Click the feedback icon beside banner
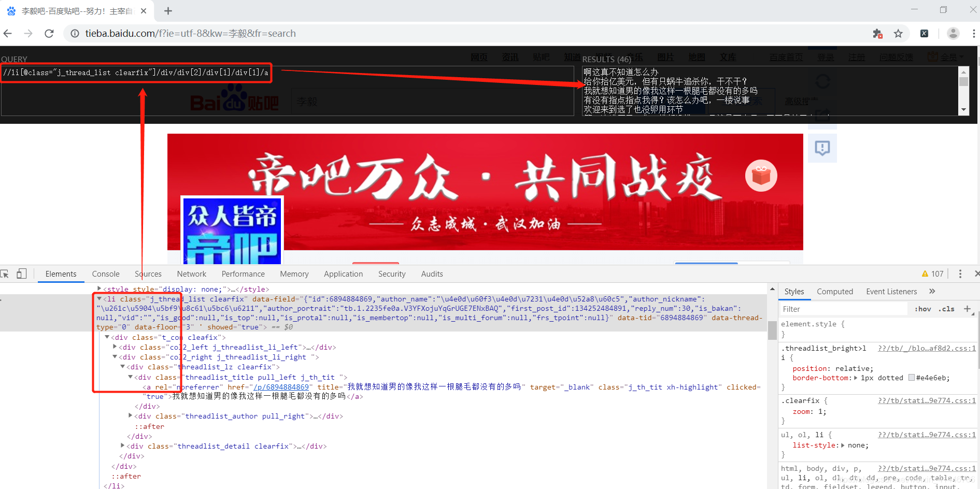The width and height of the screenshot is (980, 489). (822, 148)
